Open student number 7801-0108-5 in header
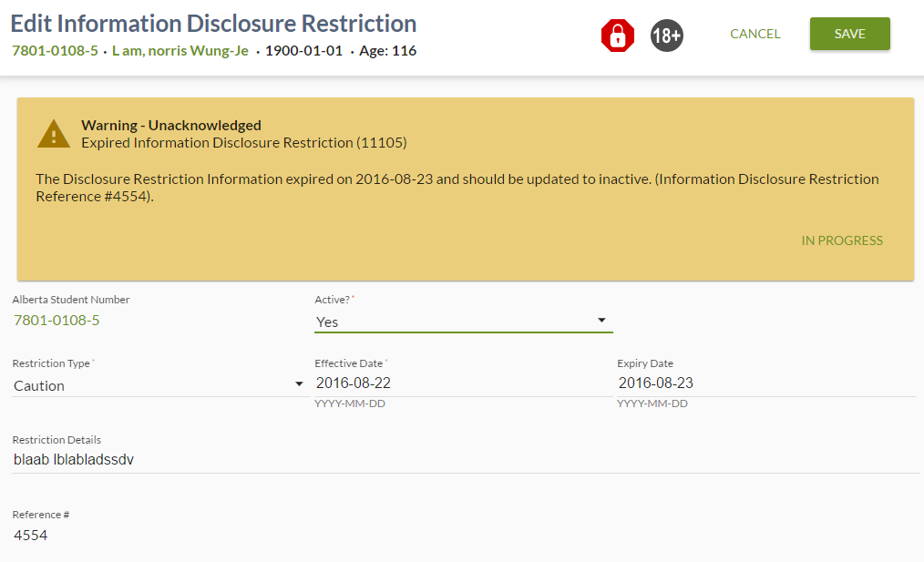Screen dimensions: 924x562 point(55,51)
